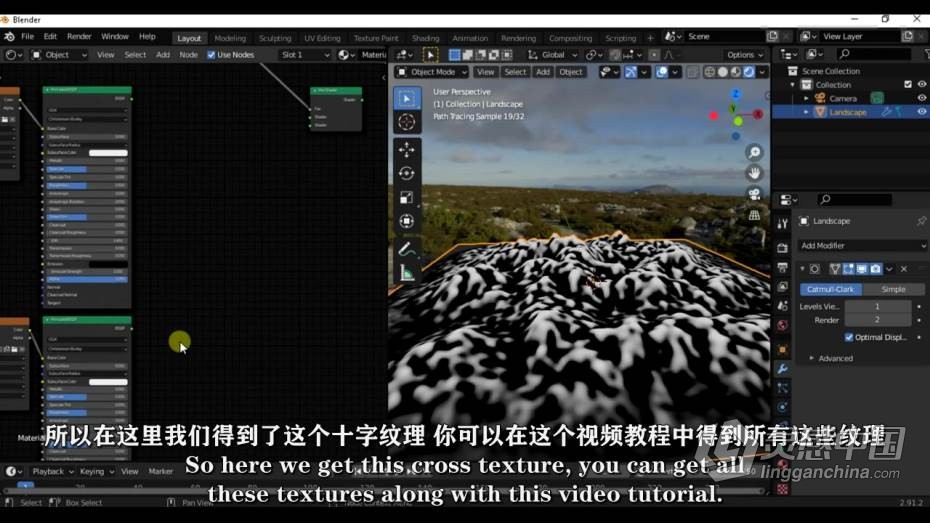The width and height of the screenshot is (930, 523).
Task: Open the Render menu
Action: tap(79, 36)
